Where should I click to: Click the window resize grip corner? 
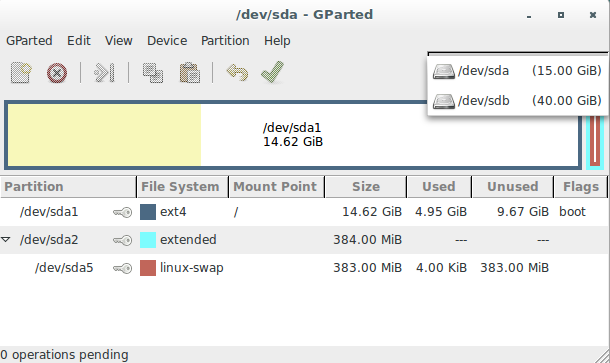(602, 356)
